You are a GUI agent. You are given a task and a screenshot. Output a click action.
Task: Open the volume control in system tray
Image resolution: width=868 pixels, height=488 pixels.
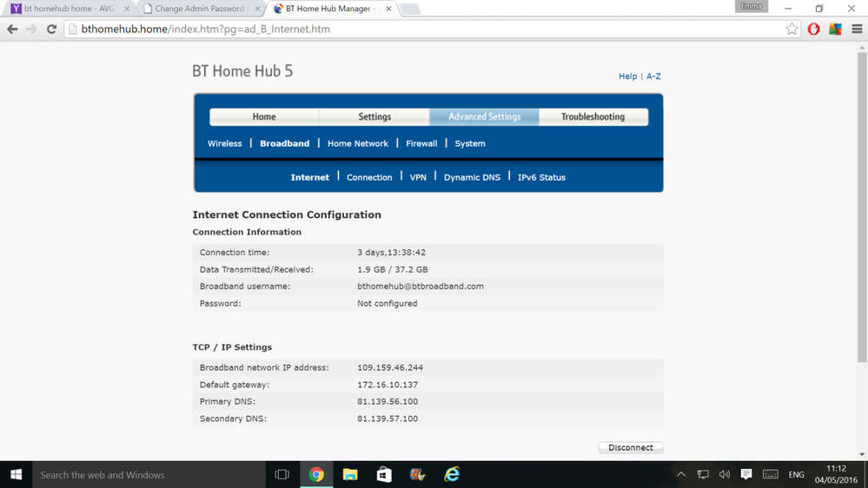[x=724, y=475]
